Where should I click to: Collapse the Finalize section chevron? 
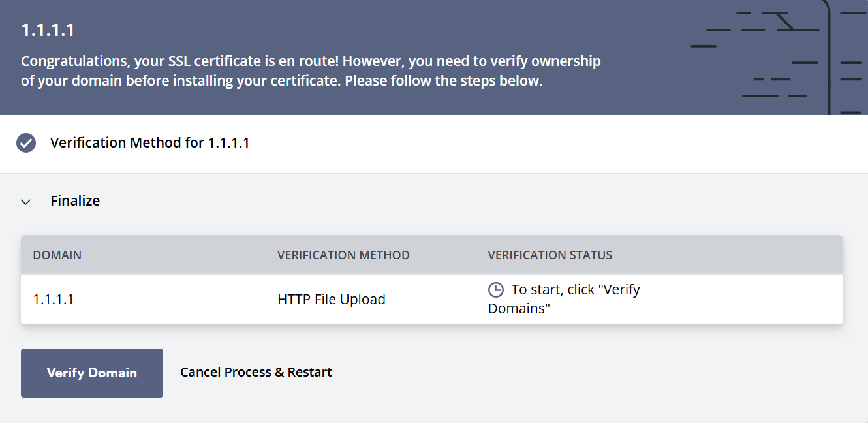tap(26, 202)
